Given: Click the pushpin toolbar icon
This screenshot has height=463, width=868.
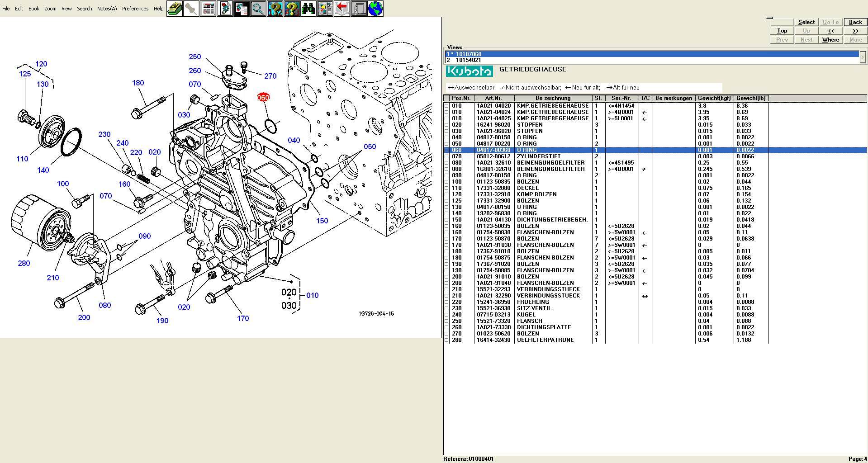Looking at the screenshot, I should [191, 9].
